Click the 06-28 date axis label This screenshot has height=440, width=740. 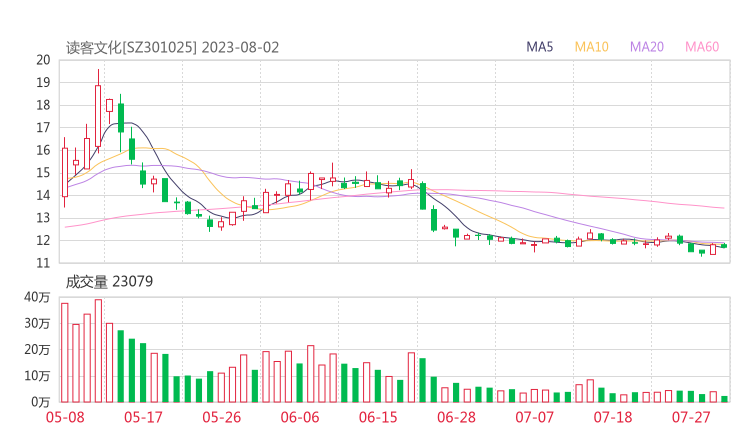click(x=456, y=417)
